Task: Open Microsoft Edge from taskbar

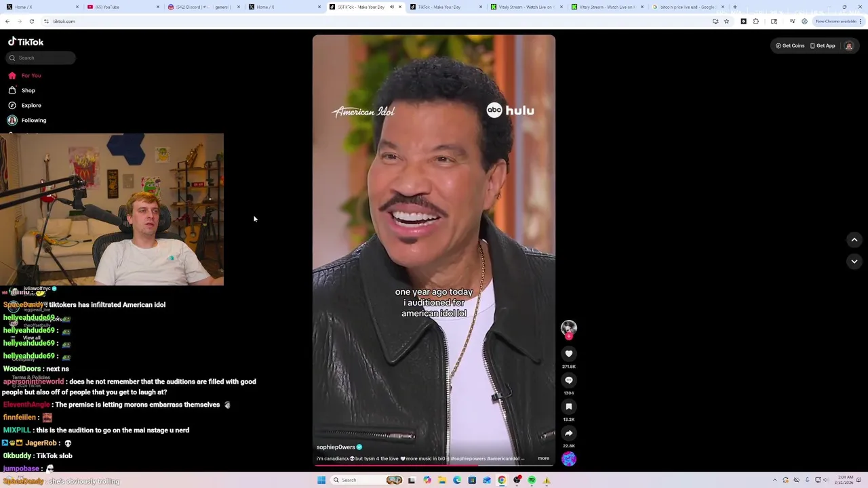Action: click(x=456, y=480)
